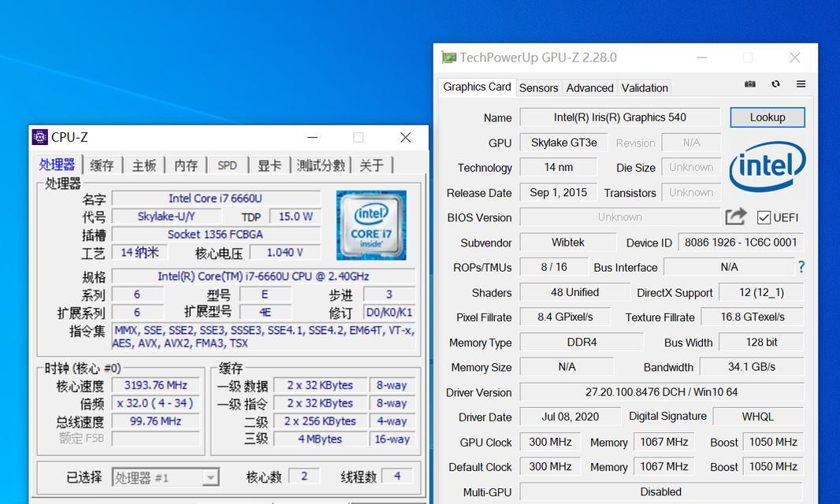Viewport: 840px width, 504px height.
Task: Click the Bus Interface question mark
Action: [801, 267]
